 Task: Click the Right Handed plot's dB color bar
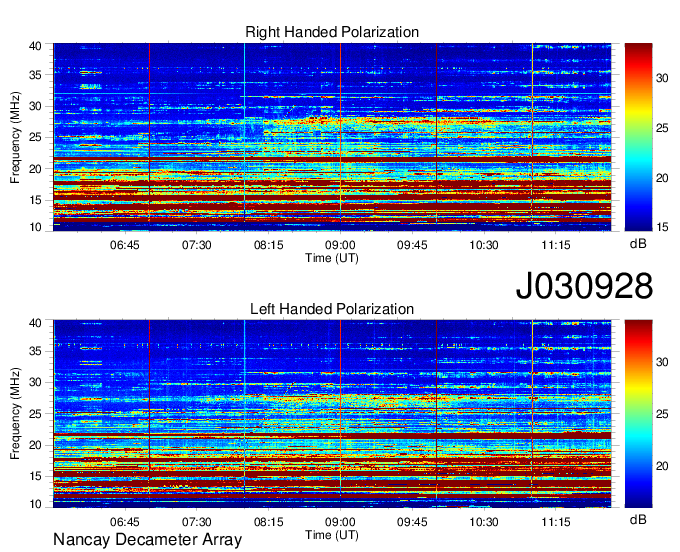tap(638, 137)
